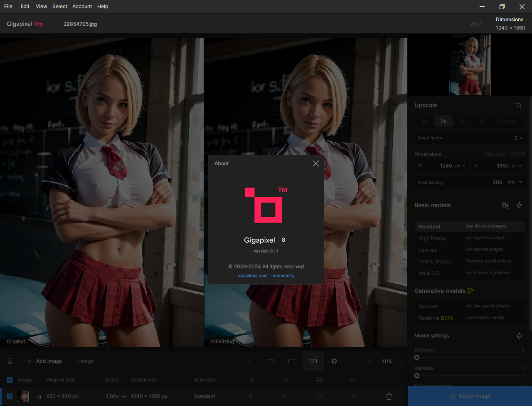Select the Redefine BETA generative model
The image size is (532, 406).
pyautogui.click(x=470, y=318)
